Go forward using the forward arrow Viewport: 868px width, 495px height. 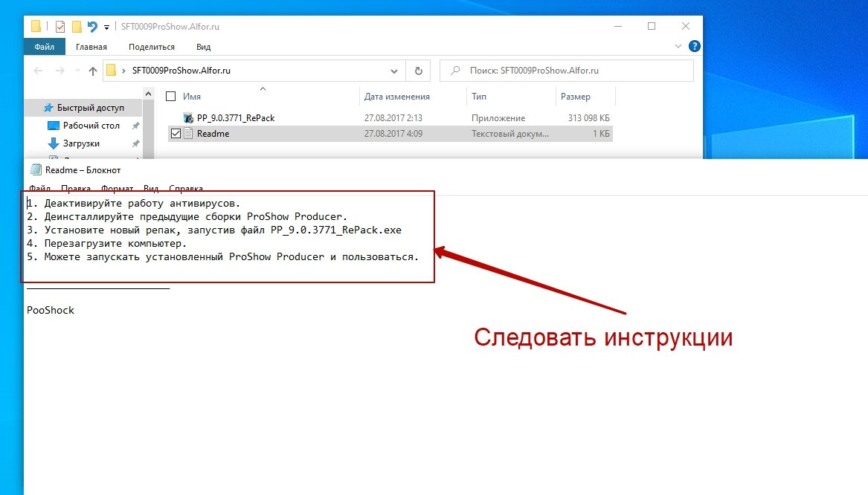(60, 71)
